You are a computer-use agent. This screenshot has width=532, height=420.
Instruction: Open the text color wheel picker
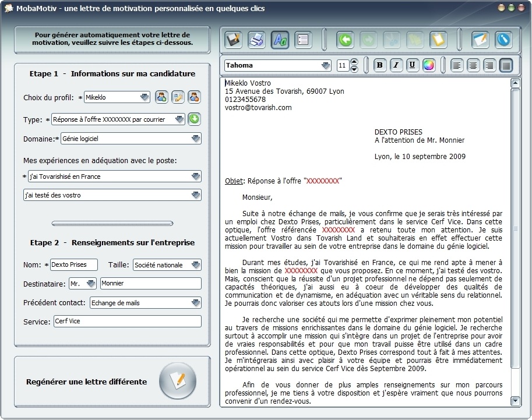tap(428, 65)
